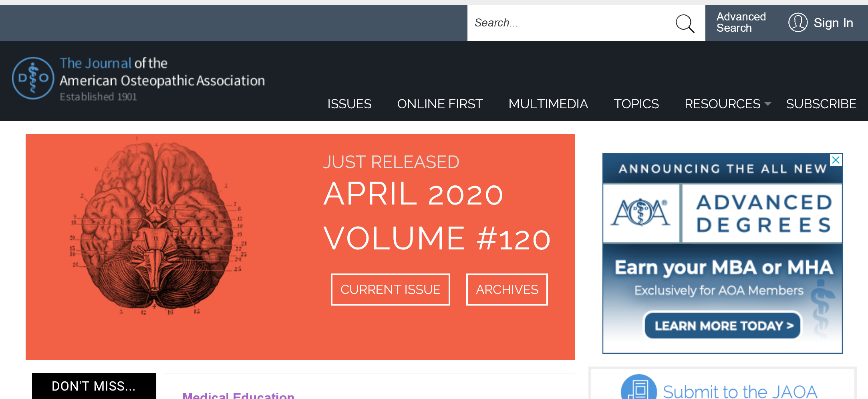
Task: Click Subscribe in the navigation bar
Action: click(x=821, y=104)
